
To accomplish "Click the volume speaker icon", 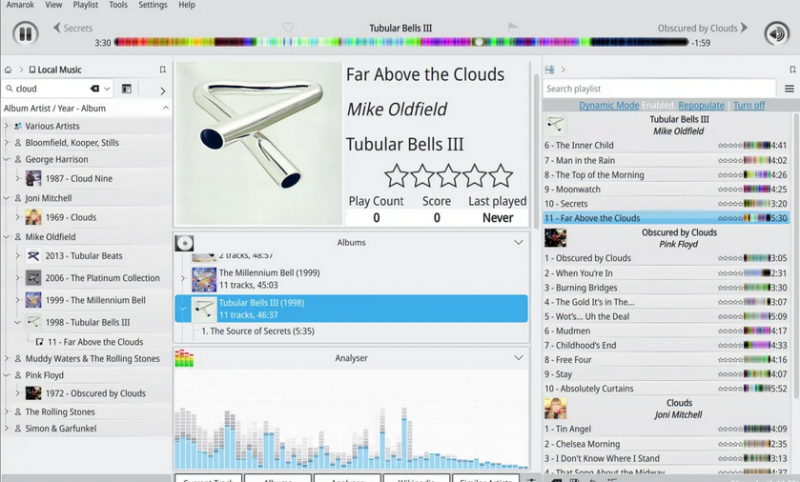I will click(x=777, y=34).
